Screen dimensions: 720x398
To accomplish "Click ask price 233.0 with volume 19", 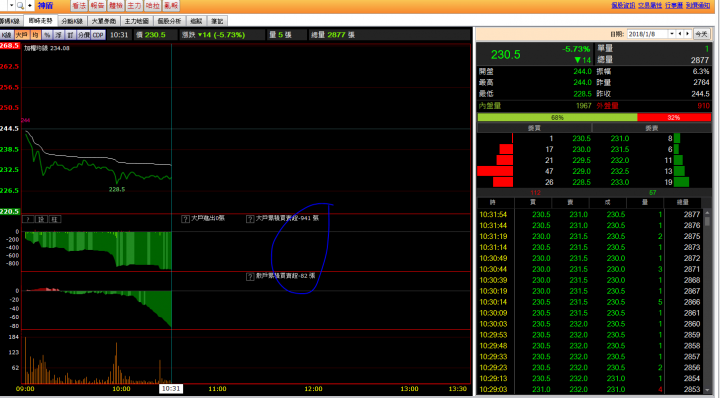I will coord(620,182).
